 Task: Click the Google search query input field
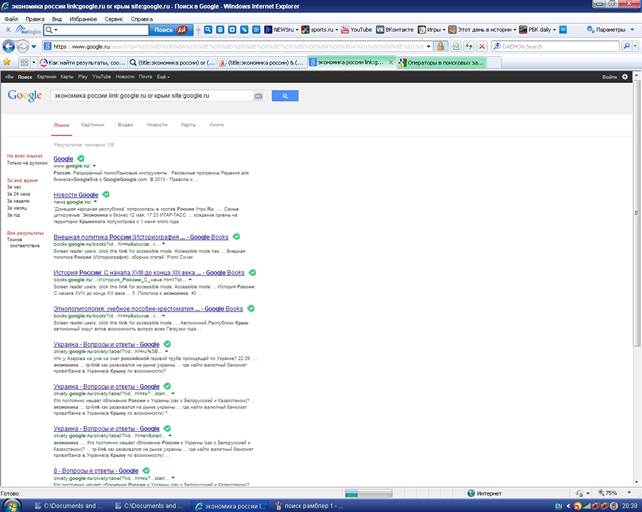coord(152,96)
